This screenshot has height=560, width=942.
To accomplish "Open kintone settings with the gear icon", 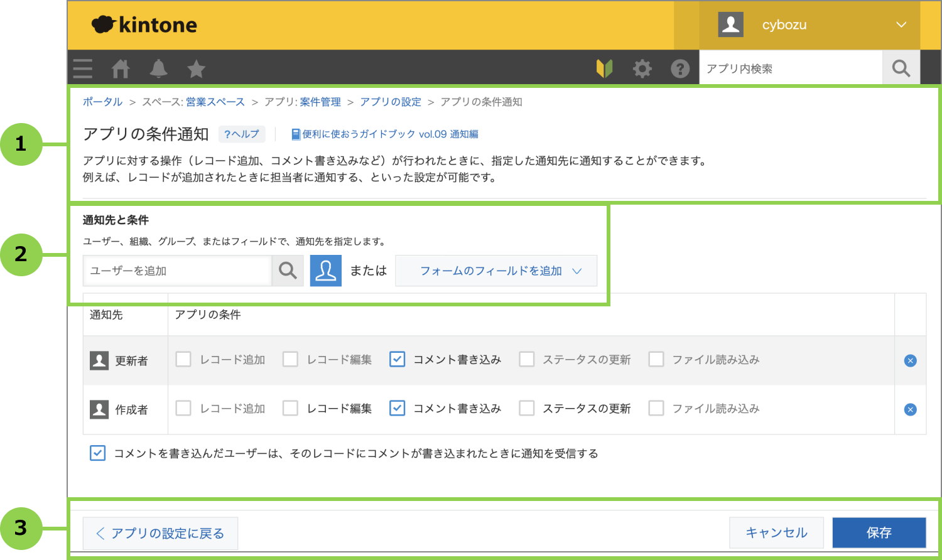I will pos(642,68).
